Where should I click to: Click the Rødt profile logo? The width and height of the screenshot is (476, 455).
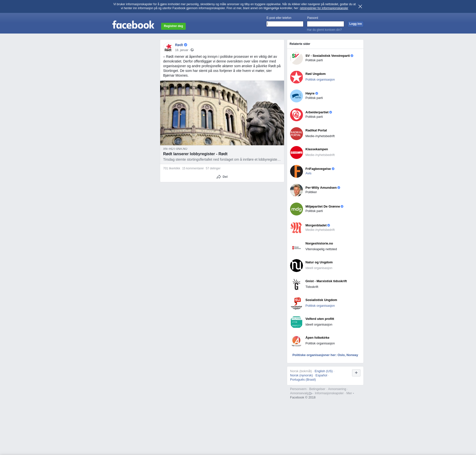pos(168,47)
